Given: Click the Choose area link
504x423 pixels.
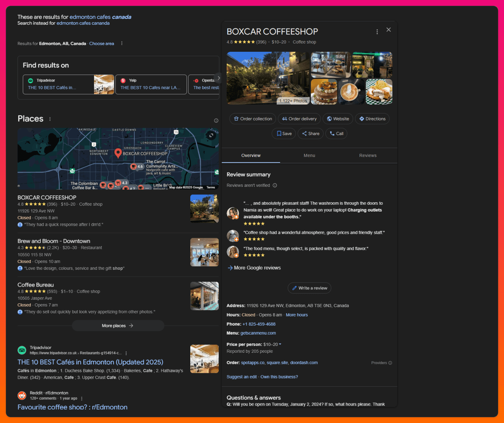Looking at the screenshot, I should coord(101,44).
